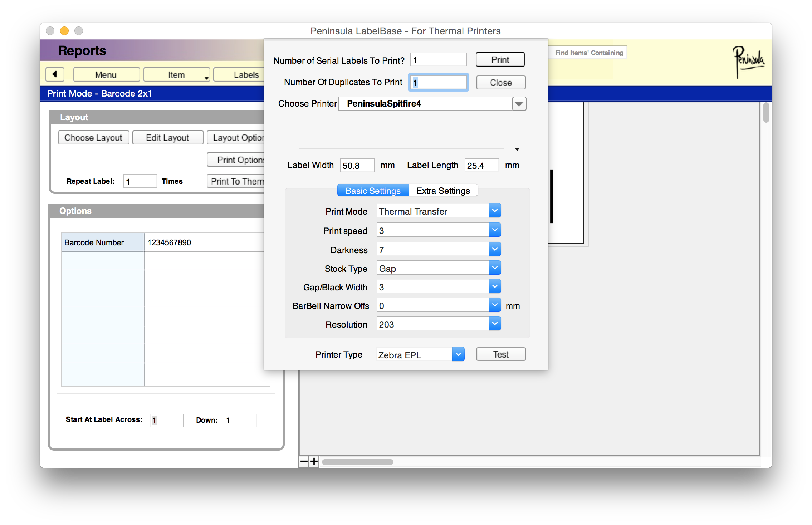This screenshot has width=812, height=525.
Task: Click the Label Width input field
Action: (357, 166)
